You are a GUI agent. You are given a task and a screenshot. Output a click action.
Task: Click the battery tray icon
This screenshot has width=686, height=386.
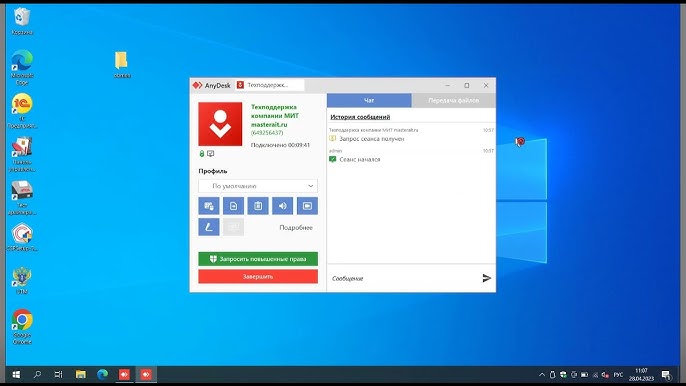(584, 375)
